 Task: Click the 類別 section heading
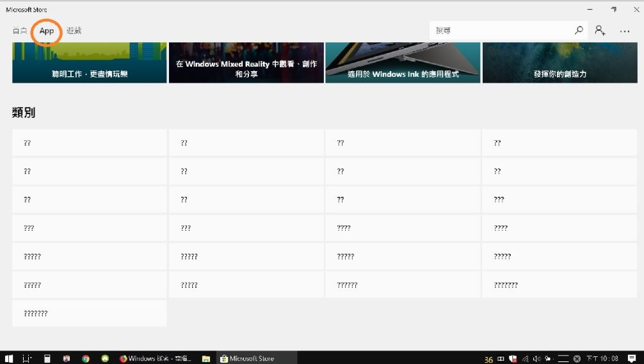(x=24, y=112)
